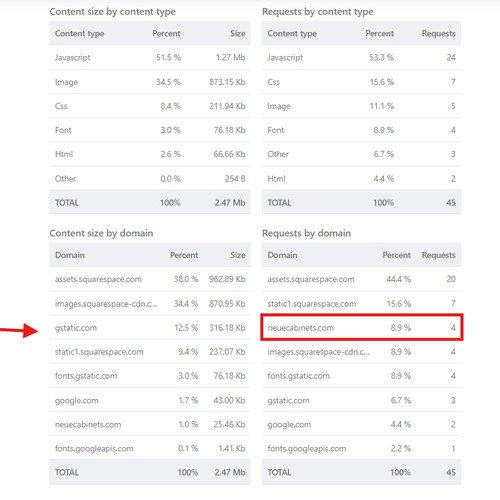The height and width of the screenshot is (500, 500).
Task: Click the red arrow pointing to gstatic.com
Action: (x=19, y=331)
